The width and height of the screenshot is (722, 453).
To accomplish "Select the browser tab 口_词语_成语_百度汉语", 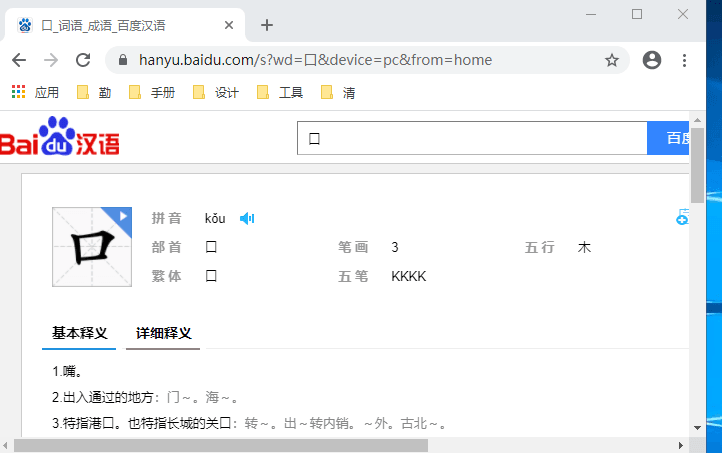I will [124, 25].
